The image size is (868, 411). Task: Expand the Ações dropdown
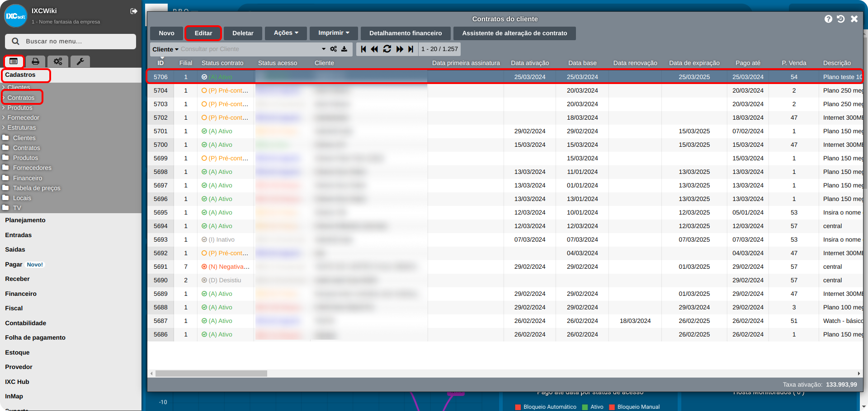pos(286,33)
